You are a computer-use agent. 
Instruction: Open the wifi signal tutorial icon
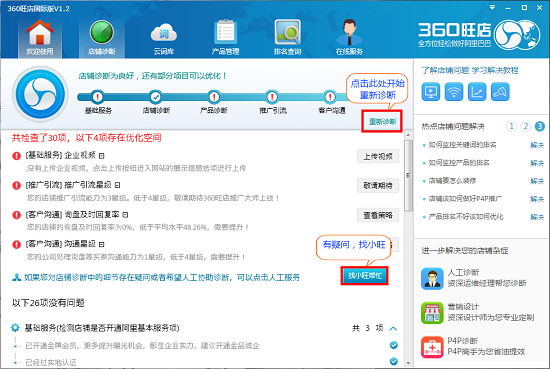pyautogui.click(x=454, y=92)
